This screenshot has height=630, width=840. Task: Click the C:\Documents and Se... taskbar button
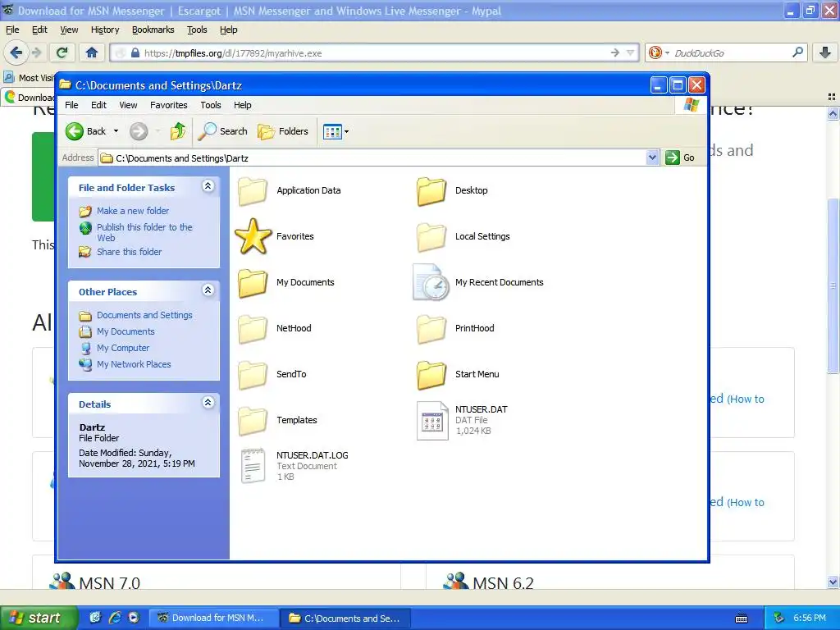coord(346,619)
